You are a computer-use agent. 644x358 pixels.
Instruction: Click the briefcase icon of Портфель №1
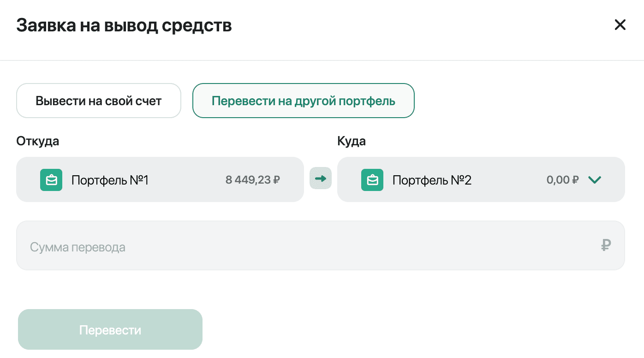51,180
